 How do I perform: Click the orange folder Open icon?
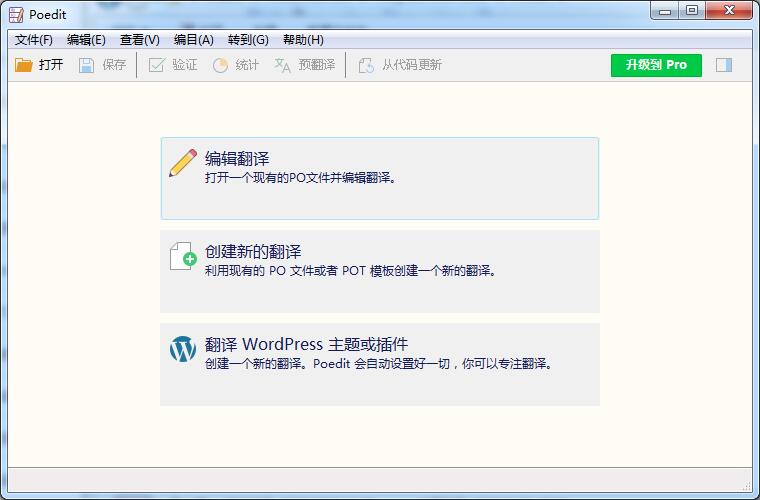pos(23,65)
